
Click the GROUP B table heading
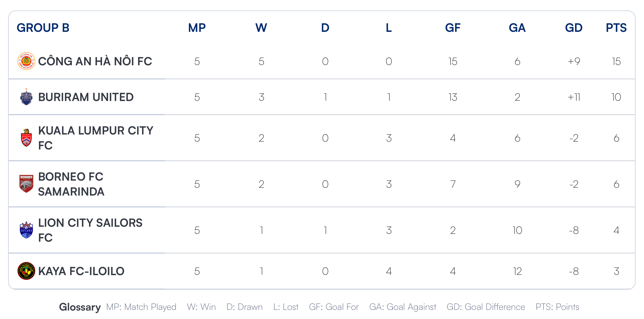[43, 28]
